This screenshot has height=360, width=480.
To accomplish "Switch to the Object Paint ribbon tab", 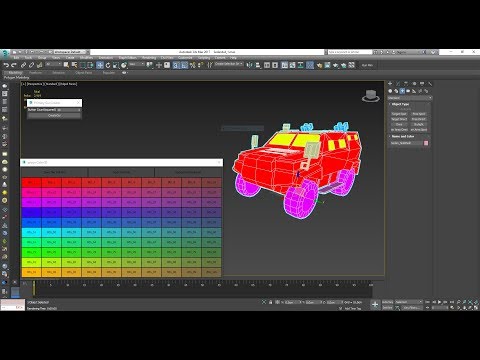I will (83, 73).
